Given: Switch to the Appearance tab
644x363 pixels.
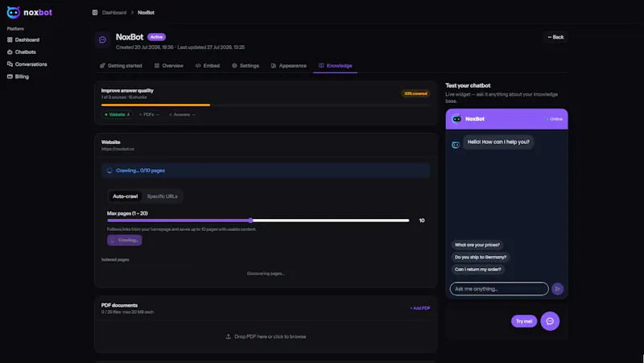Looking at the screenshot, I should tap(289, 66).
